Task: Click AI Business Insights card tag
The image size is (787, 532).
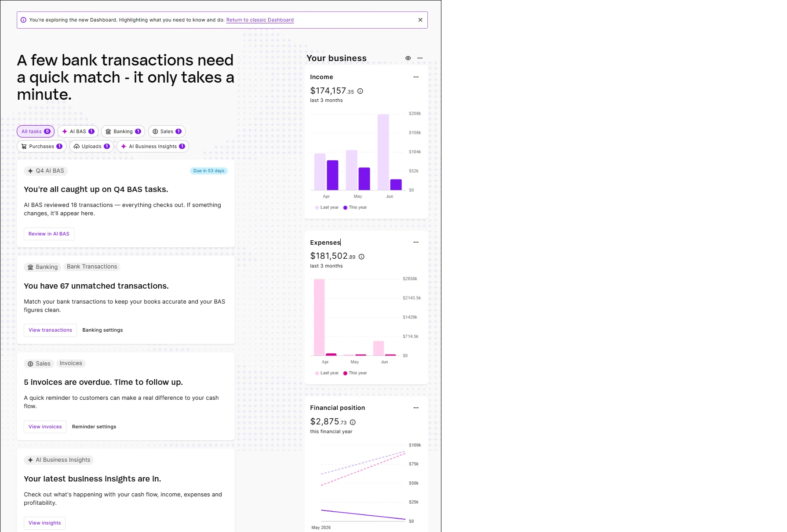Action: pos(58,460)
